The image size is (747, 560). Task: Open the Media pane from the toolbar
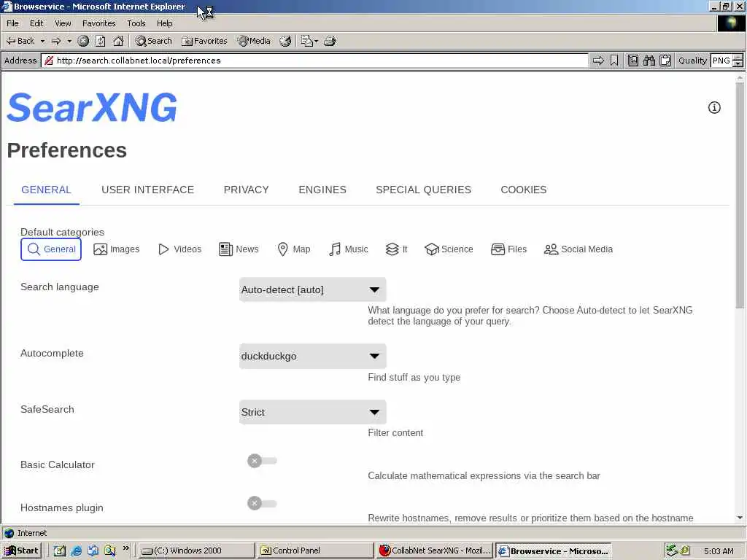[255, 41]
